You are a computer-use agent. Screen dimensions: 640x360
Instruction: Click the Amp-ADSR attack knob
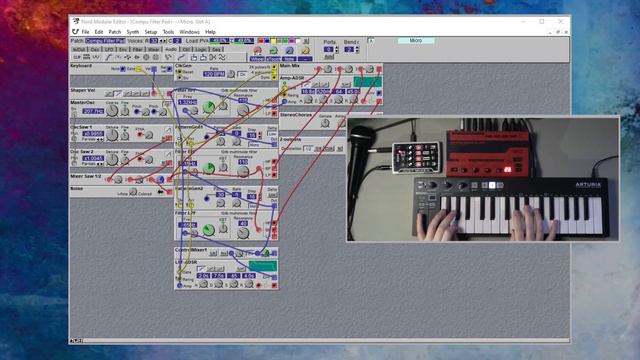tap(308, 99)
